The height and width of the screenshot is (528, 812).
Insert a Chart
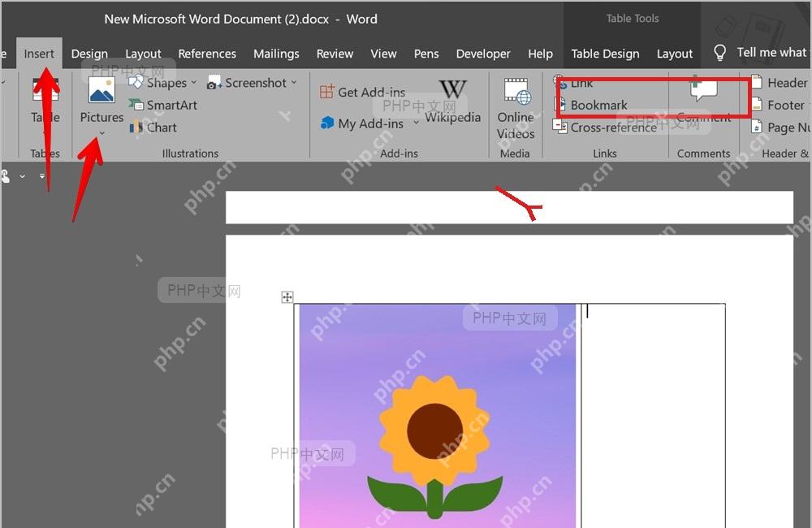pos(153,128)
